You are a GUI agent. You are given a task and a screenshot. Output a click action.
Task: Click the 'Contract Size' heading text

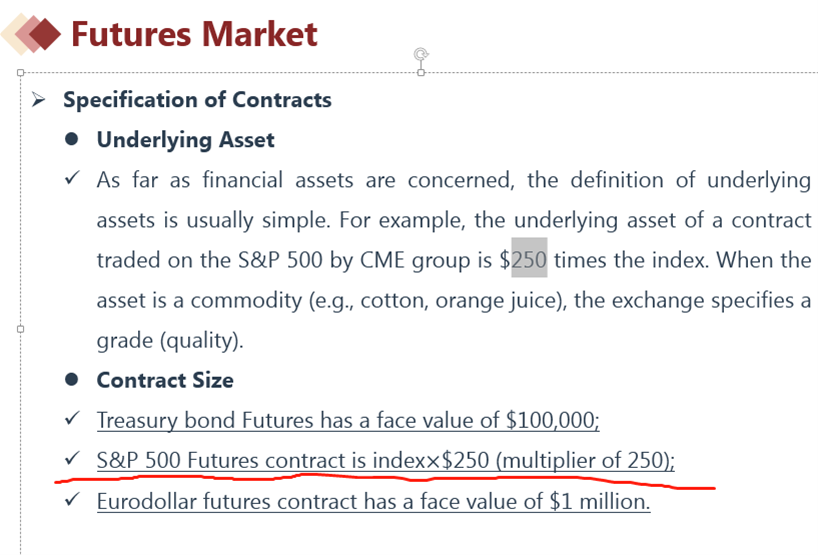pos(165,380)
